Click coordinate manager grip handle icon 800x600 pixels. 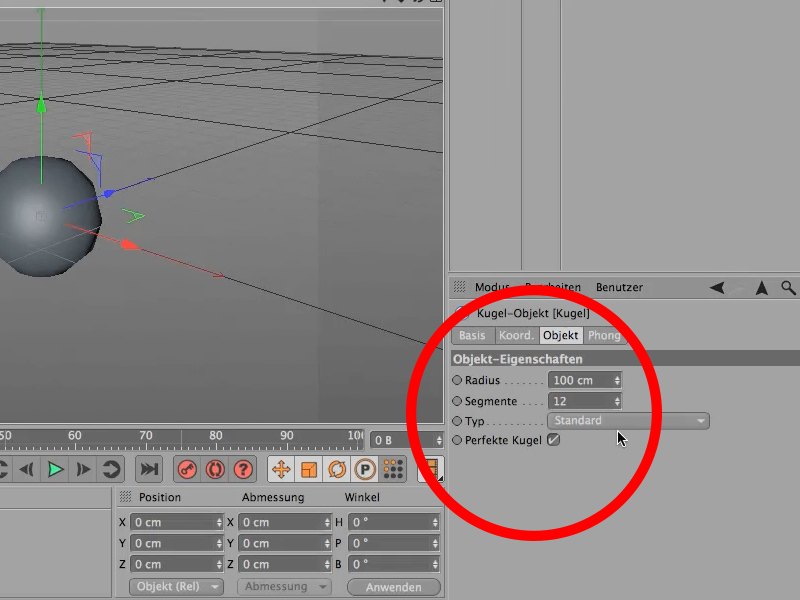pos(125,496)
